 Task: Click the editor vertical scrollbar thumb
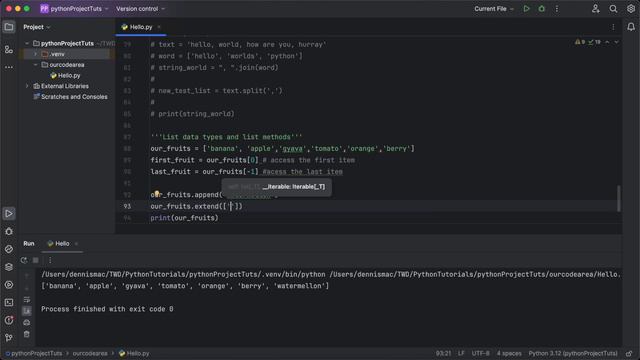(619, 198)
